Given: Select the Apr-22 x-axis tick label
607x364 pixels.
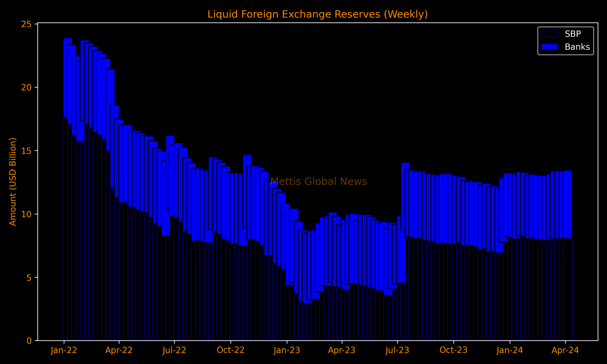Looking at the screenshot, I should (x=119, y=350).
